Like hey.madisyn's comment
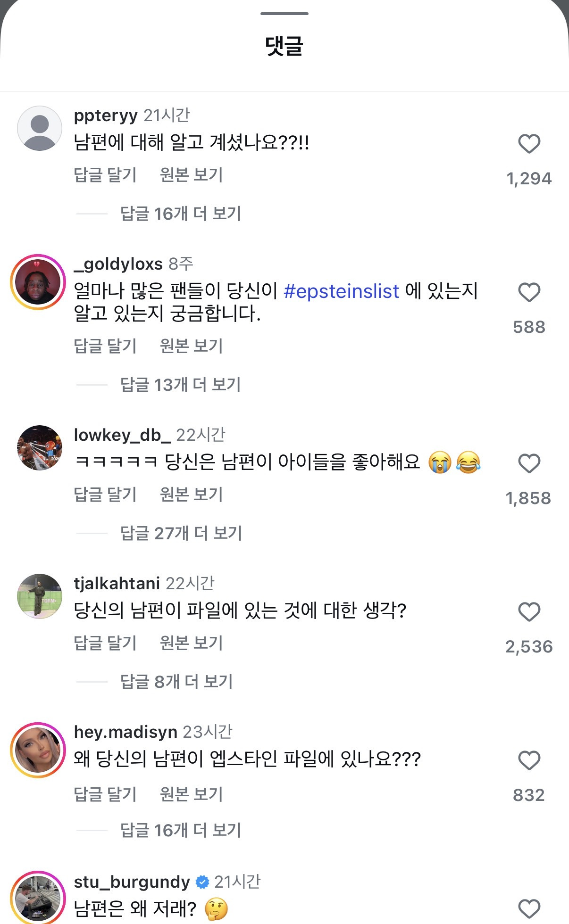Screen dimensions: 569x924 [529, 760]
